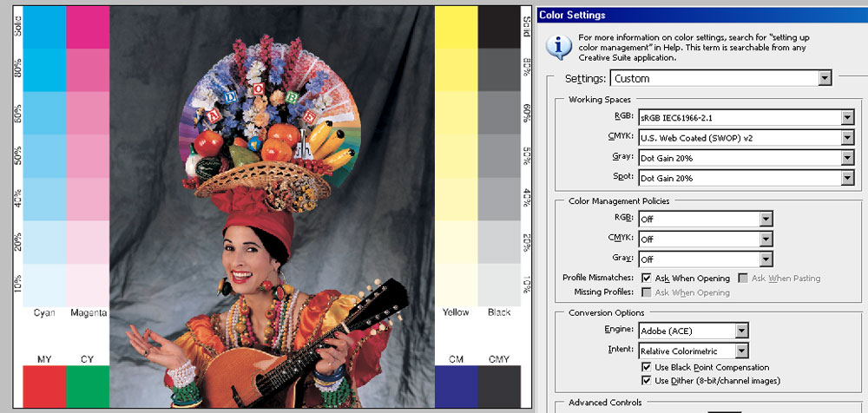
Task: Click the green CY swatch
Action: click(x=88, y=386)
